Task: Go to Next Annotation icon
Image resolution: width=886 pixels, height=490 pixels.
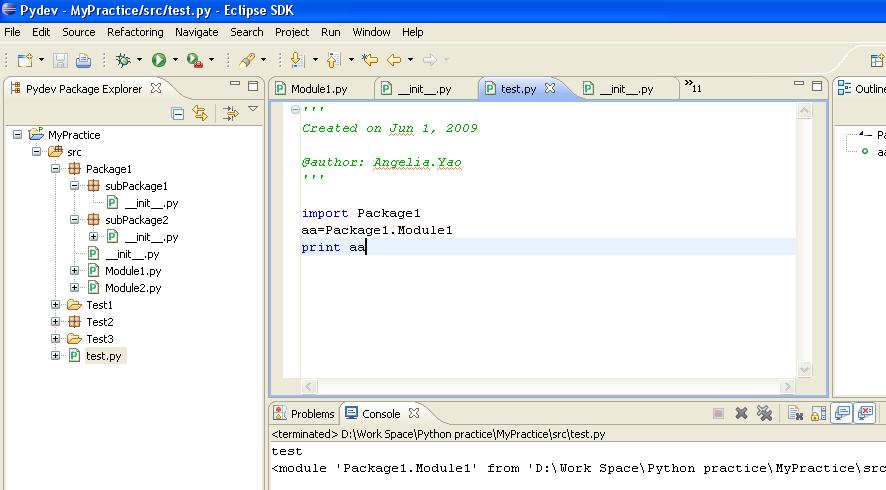Action: pyautogui.click(x=297, y=60)
